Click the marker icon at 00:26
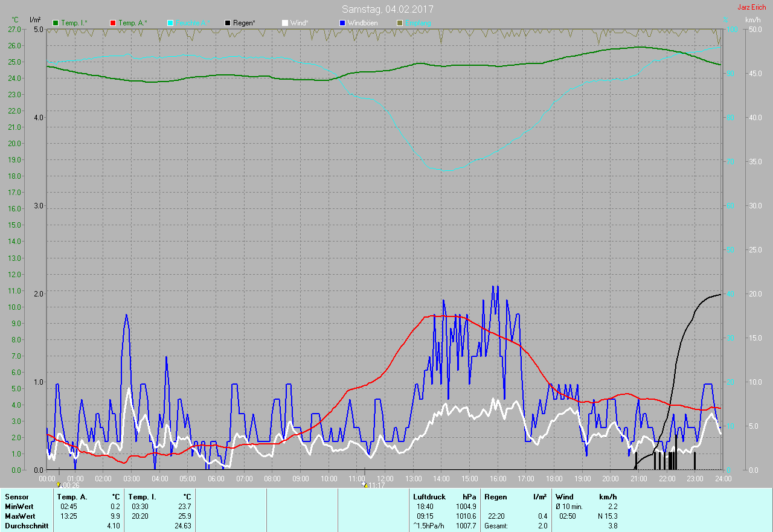This screenshot has width=773, height=532. click(58, 485)
